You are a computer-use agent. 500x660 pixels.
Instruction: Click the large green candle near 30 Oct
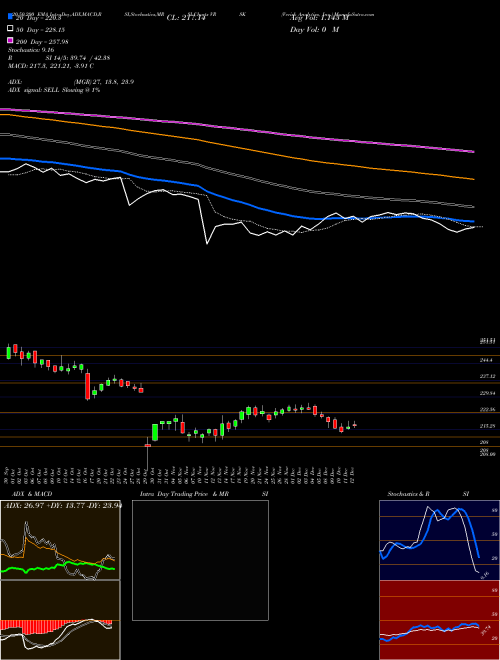(155, 432)
